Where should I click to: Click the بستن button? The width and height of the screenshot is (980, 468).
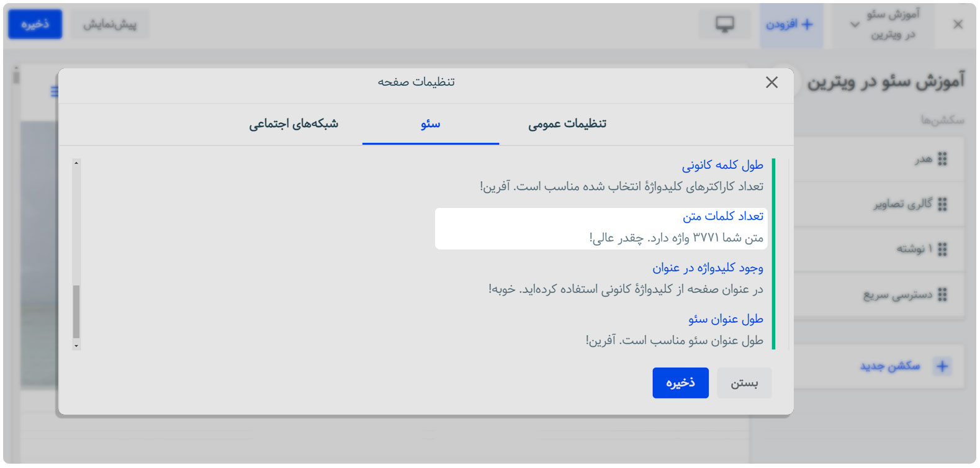744,383
